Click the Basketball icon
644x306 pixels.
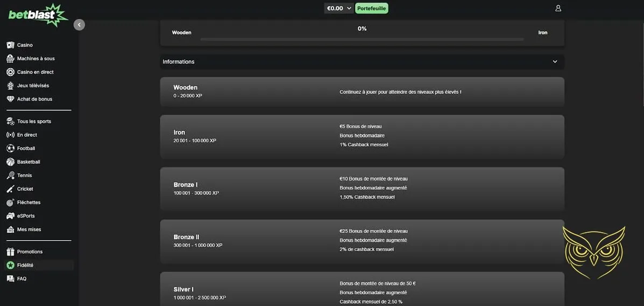pos(10,162)
